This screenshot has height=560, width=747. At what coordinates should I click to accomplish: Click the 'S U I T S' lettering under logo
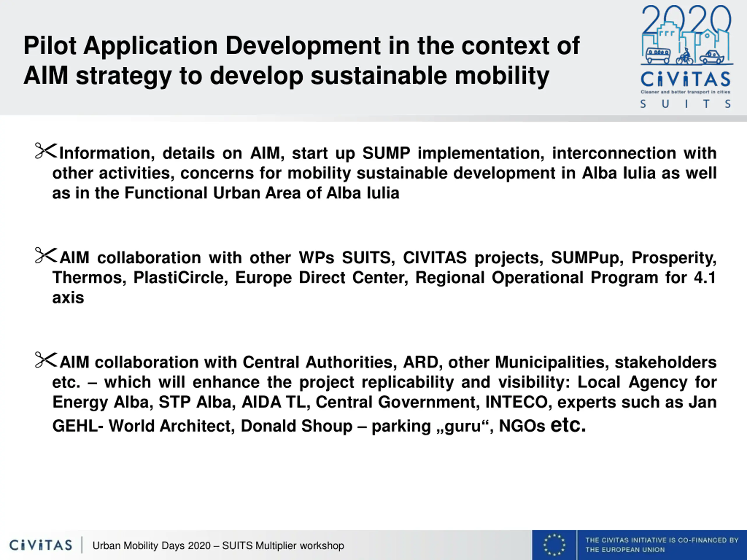point(686,104)
